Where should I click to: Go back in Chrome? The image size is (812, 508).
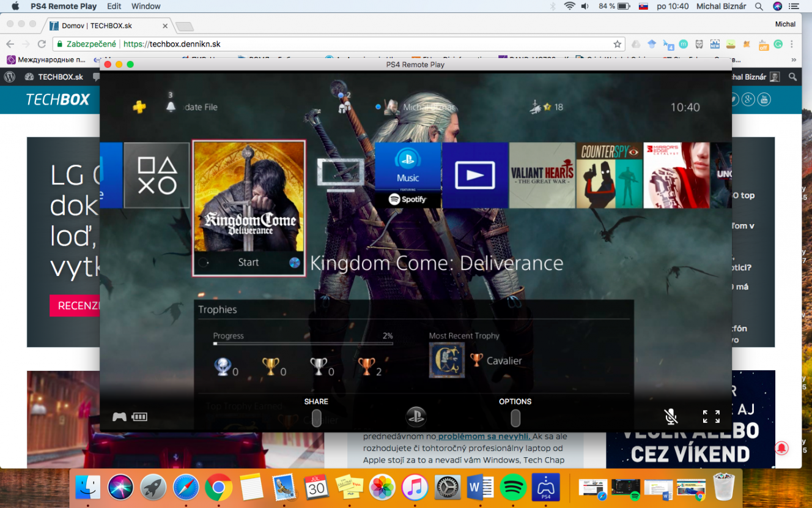click(10, 44)
